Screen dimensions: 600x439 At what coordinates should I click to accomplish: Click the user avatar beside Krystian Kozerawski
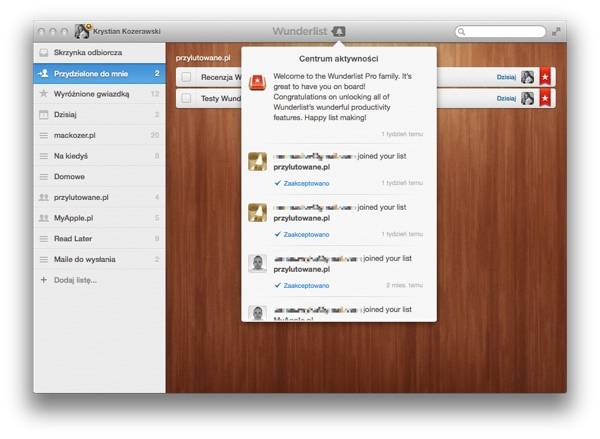click(82, 31)
